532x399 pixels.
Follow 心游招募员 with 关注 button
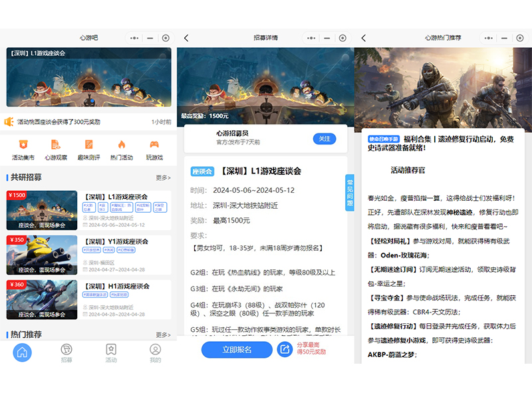tap(324, 139)
